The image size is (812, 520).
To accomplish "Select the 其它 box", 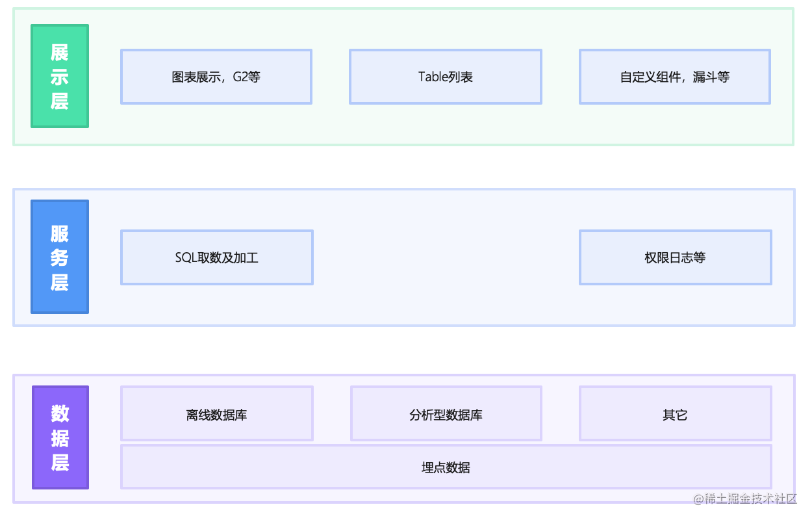I will (676, 413).
